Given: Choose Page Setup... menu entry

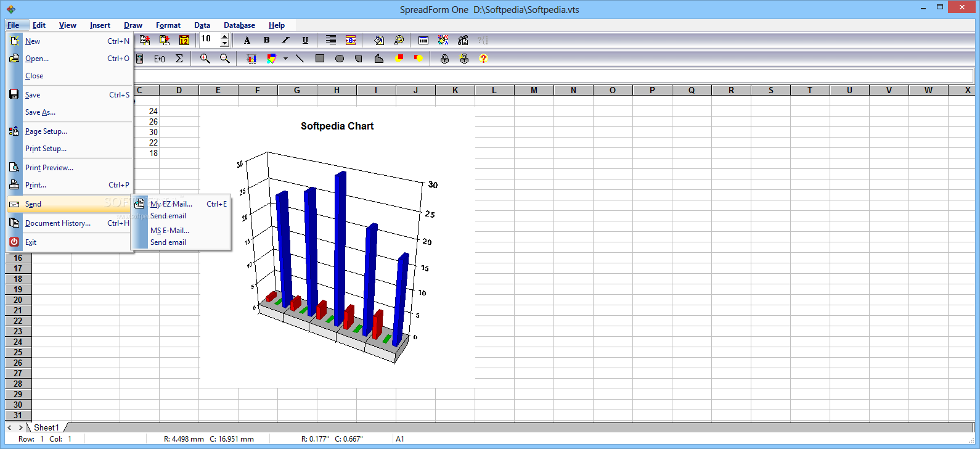Looking at the screenshot, I should [70, 131].
